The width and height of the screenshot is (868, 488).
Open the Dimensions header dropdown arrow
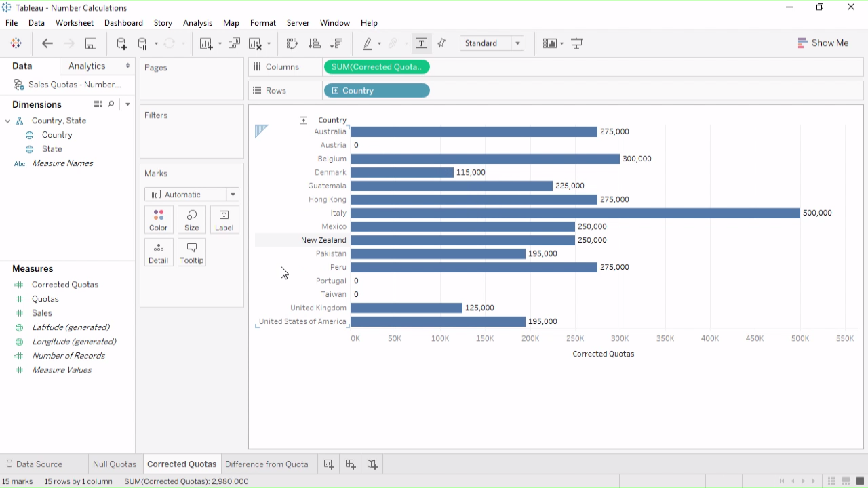pyautogui.click(x=127, y=104)
